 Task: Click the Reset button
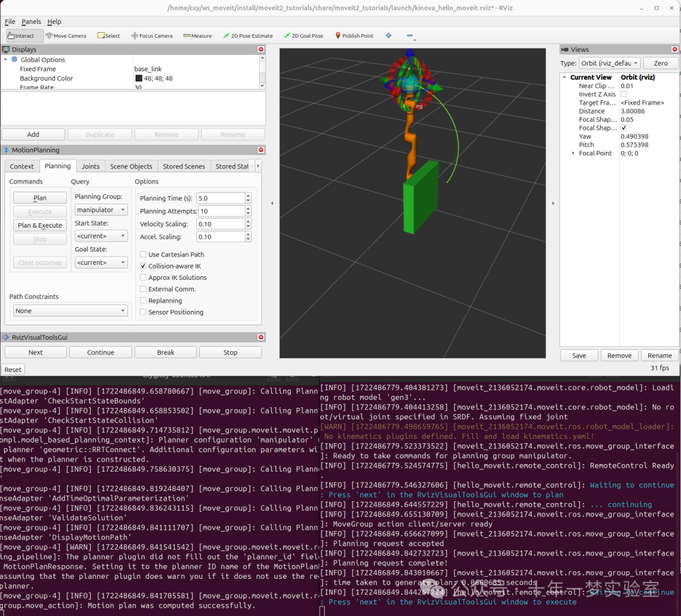[13, 369]
